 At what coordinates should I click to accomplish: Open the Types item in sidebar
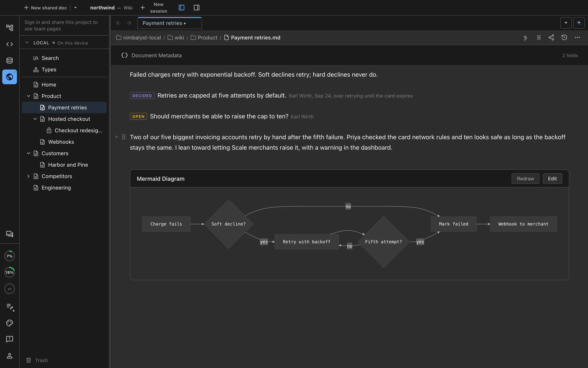(x=64, y=69)
